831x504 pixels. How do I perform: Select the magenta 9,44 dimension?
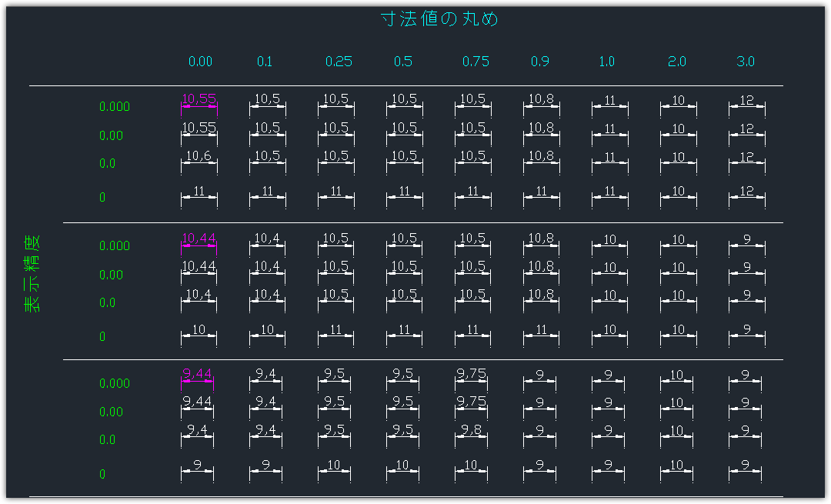pos(197,375)
